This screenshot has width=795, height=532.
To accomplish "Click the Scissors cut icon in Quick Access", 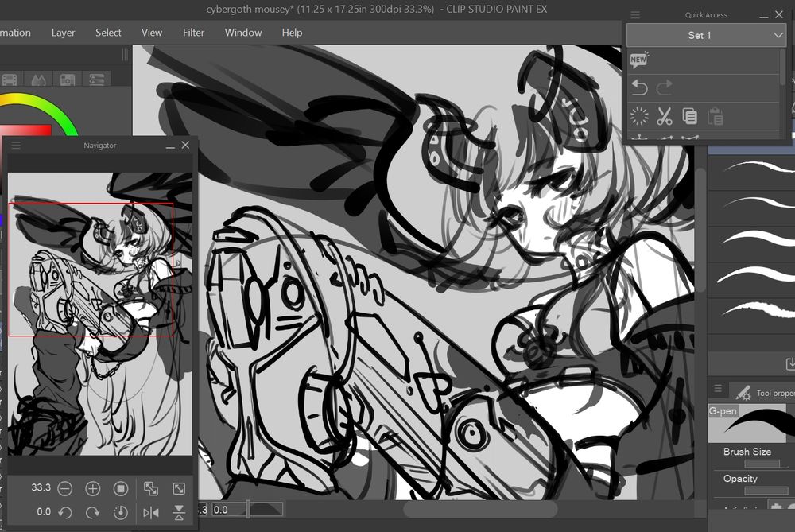I will coord(665,116).
